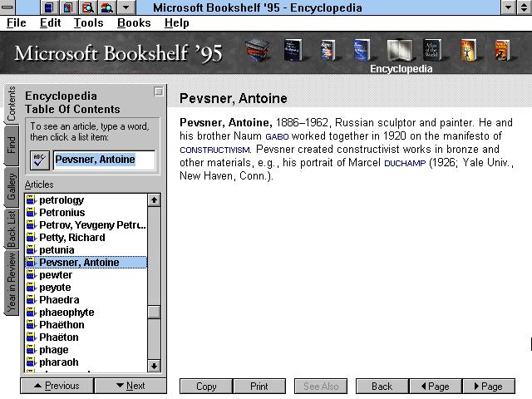Click the Articles list scroll-down arrow
The width and height of the screenshot is (532, 399).
(154, 366)
